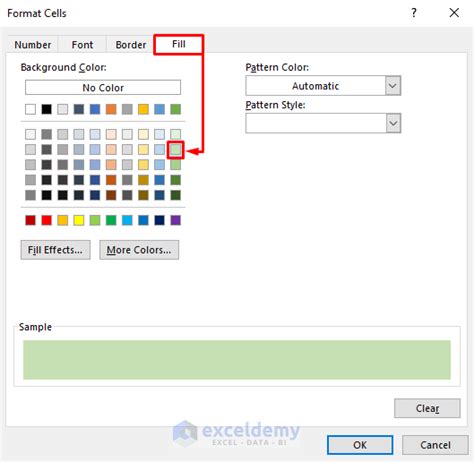
Task: Cancel the Format Cells dialog
Action: 435,445
